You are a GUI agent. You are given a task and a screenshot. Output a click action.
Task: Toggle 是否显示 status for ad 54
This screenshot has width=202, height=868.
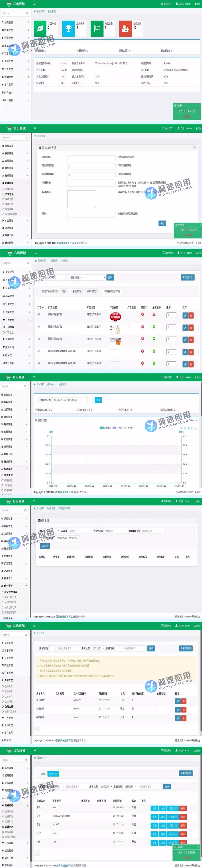(x=154, y=327)
